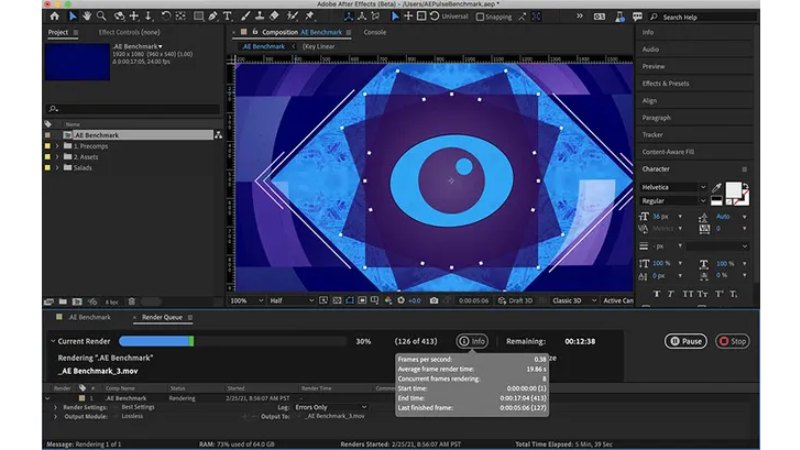This screenshot has width=800, height=450.
Task: Click the text fill color swatch
Action: click(x=732, y=189)
